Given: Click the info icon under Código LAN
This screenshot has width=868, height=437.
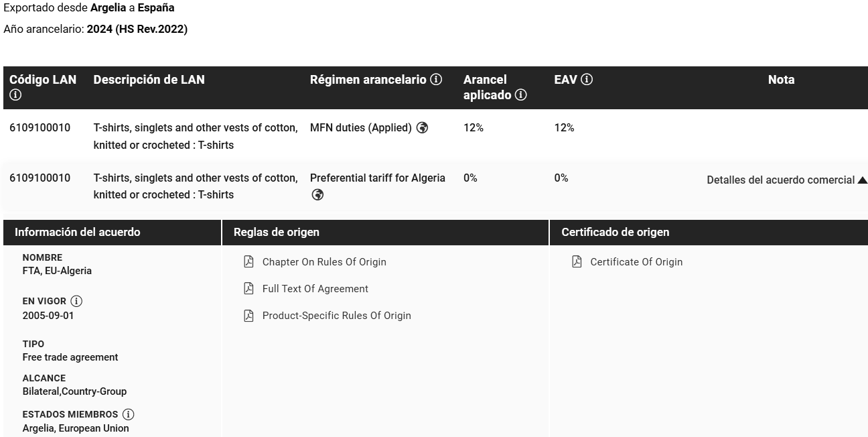Looking at the screenshot, I should 15,95.
